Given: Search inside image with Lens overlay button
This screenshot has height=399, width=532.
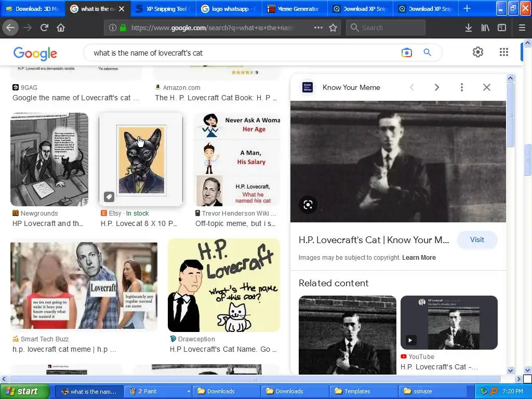Looking at the screenshot, I should click(x=308, y=205).
